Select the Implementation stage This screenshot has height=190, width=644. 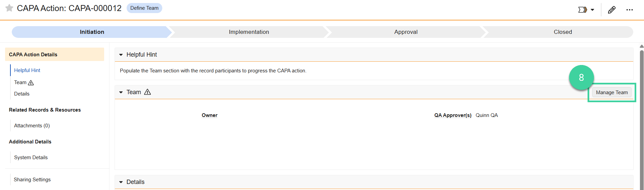(249, 32)
